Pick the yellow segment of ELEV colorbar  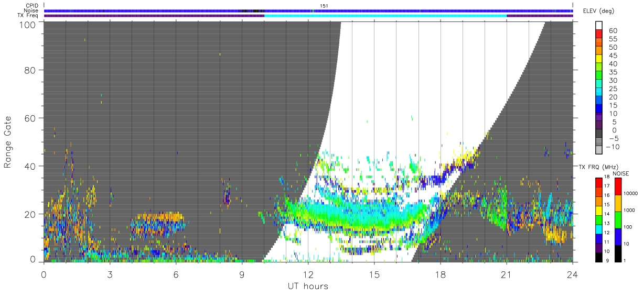point(599,58)
